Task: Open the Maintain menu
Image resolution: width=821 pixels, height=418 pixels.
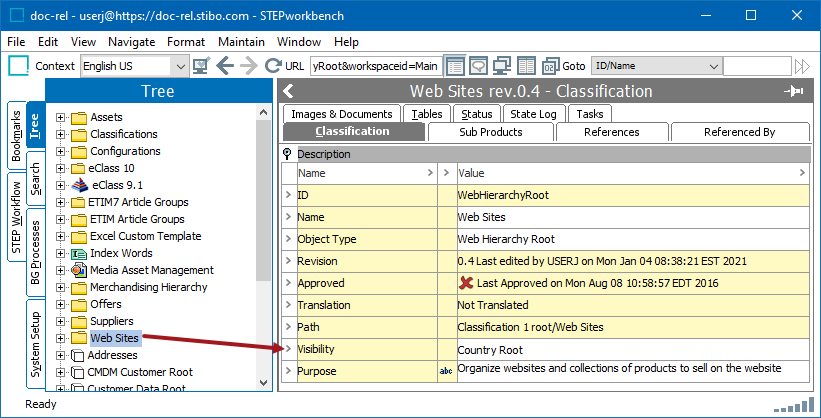Action: (x=241, y=42)
